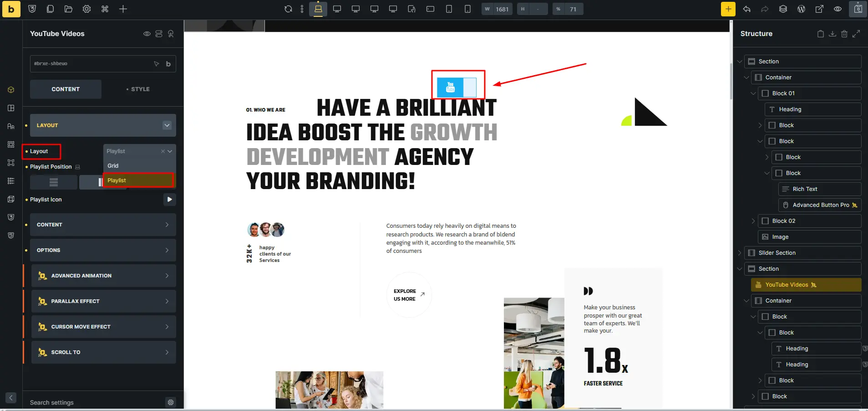Choose Grid from Layout dropdown

point(139,166)
